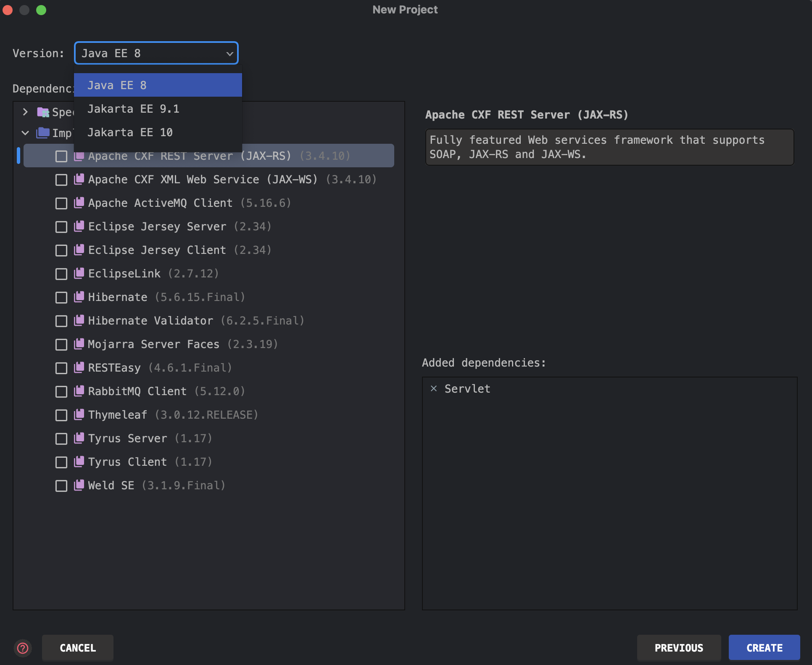
Task: Select Jakarta EE 9.1 option
Action: pyautogui.click(x=133, y=109)
